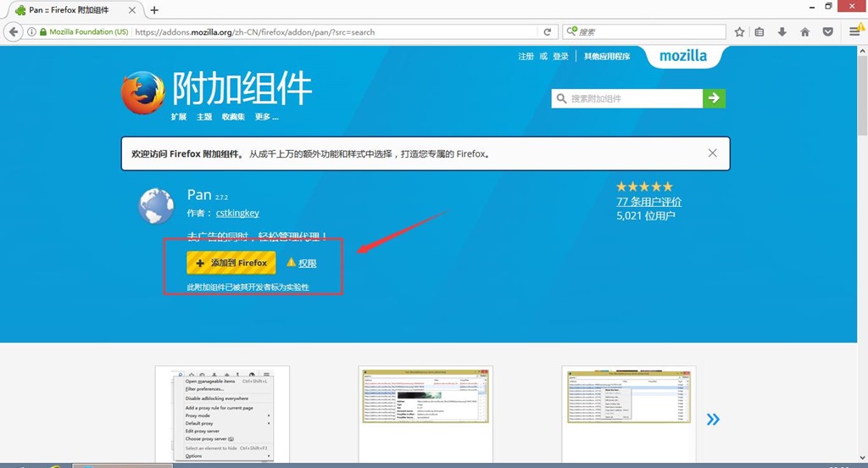
Task: Click the 5,021 位用户 text
Action: [x=645, y=216]
